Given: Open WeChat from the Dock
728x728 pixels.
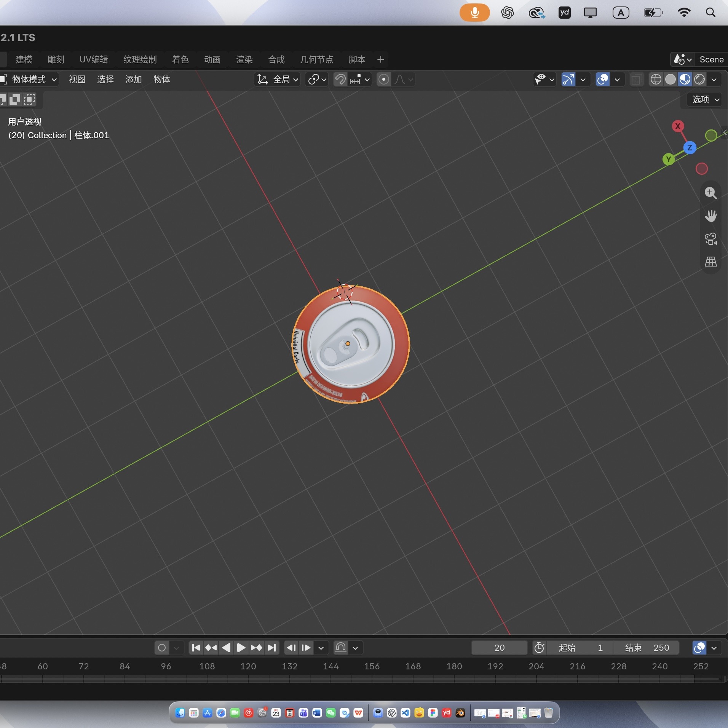Looking at the screenshot, I should (331, 713).
